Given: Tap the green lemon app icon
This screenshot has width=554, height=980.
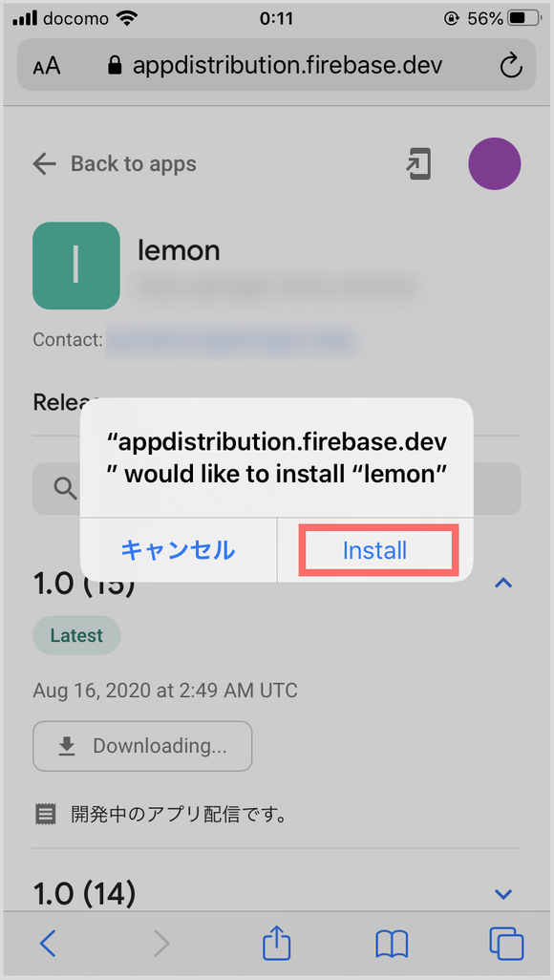Looking at the screenshot, I should pyautogui.click(x=75, y=266).
